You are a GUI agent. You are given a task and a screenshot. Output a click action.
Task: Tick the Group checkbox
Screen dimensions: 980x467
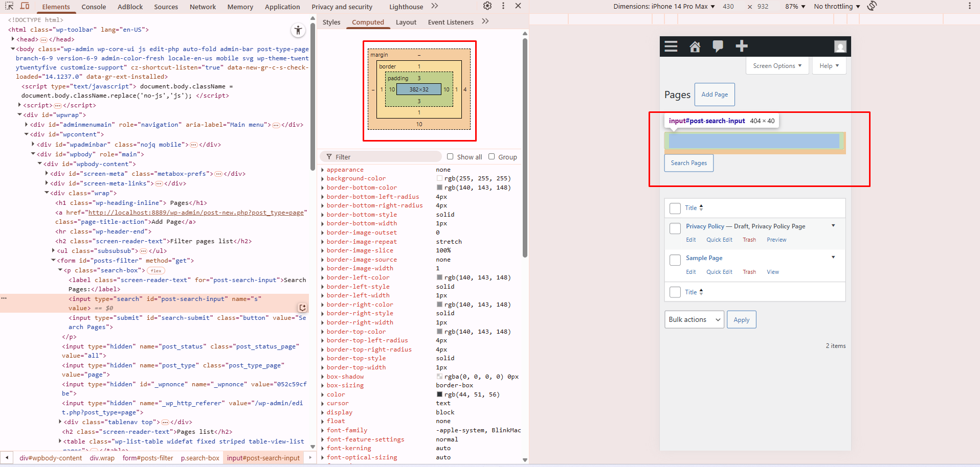pyautogui.click(x=492, y=156)
